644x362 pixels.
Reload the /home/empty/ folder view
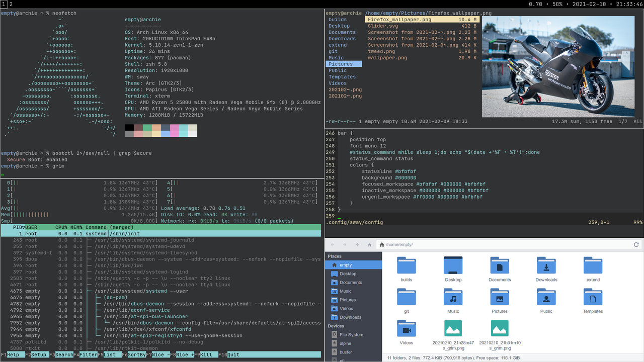tap(636, 245)
